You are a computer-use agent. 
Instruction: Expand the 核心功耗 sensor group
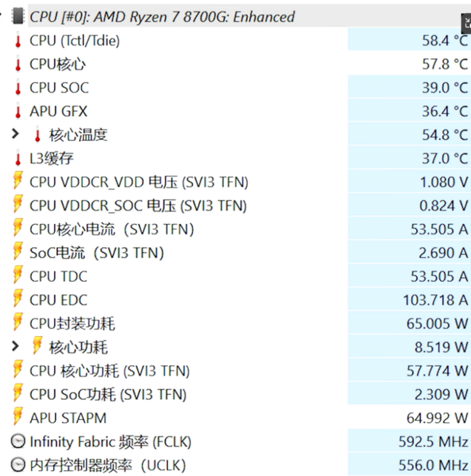15,346
